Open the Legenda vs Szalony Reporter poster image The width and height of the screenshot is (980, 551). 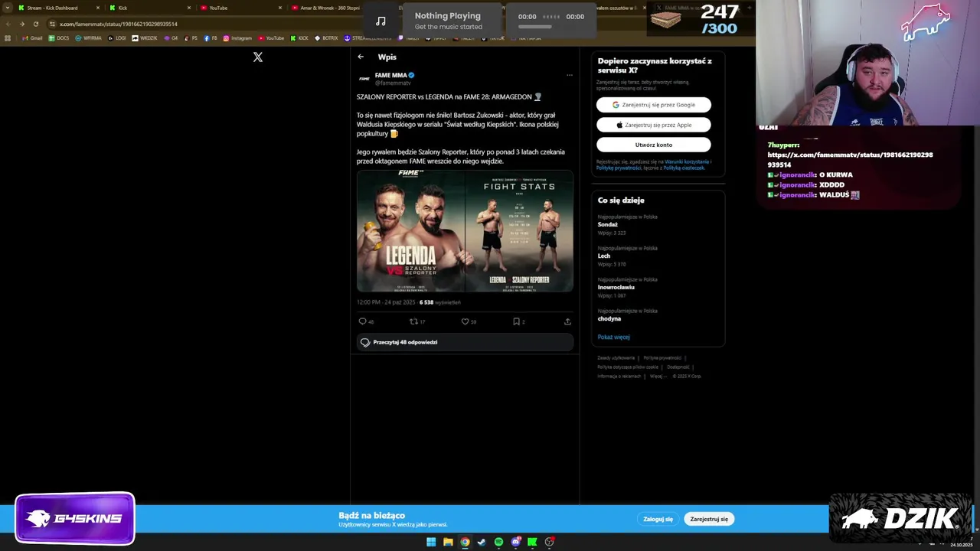[410, 231]
